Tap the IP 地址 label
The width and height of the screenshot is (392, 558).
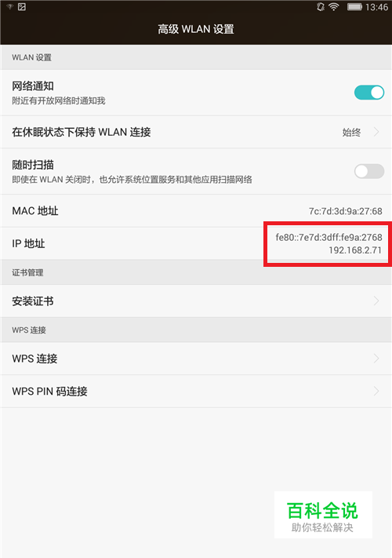point(28,243)
